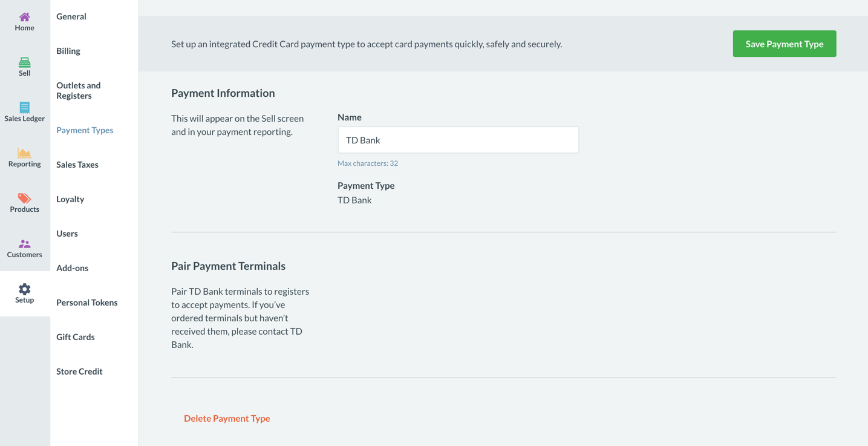Open Billing settings
The image size is (868, 446).
click(x=68, y=51)
